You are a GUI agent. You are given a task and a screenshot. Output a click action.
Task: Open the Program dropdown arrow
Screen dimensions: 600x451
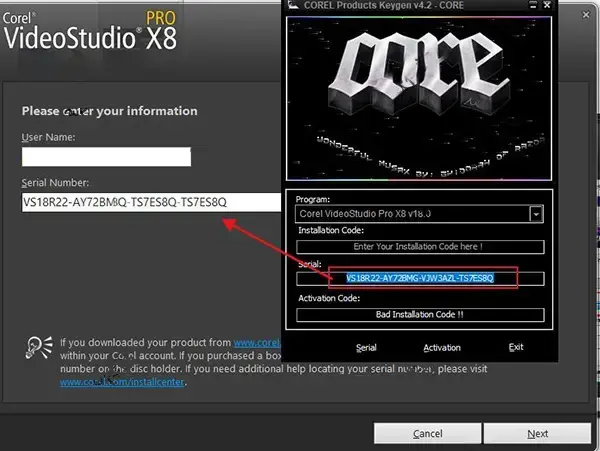pyautogui.click(x=536, y=214)
